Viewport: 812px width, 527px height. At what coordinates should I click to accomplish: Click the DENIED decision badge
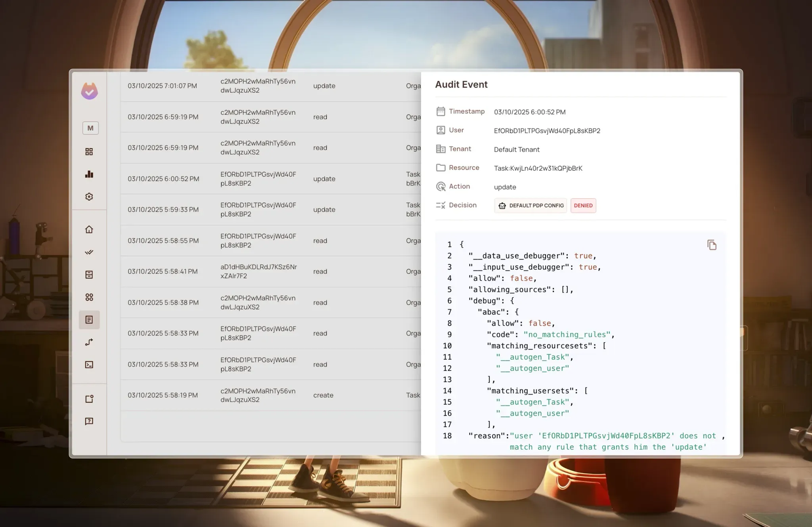[583, 206]
